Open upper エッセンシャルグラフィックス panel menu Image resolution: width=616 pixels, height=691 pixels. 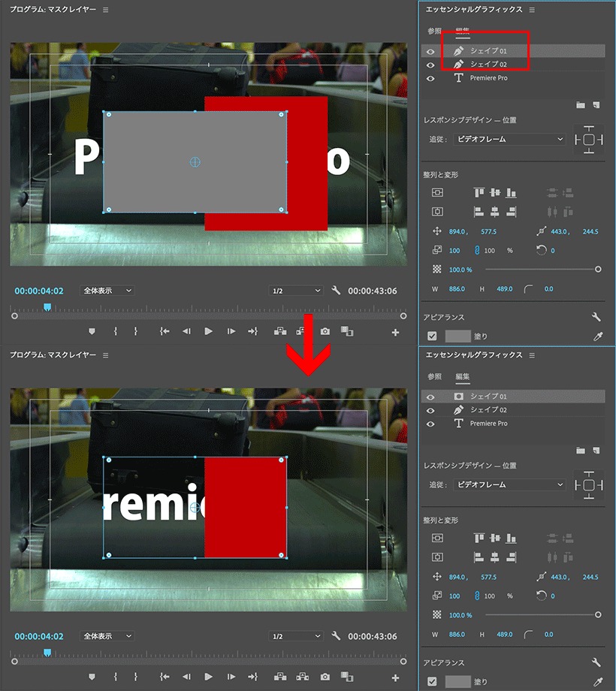[x=532, y=10]
